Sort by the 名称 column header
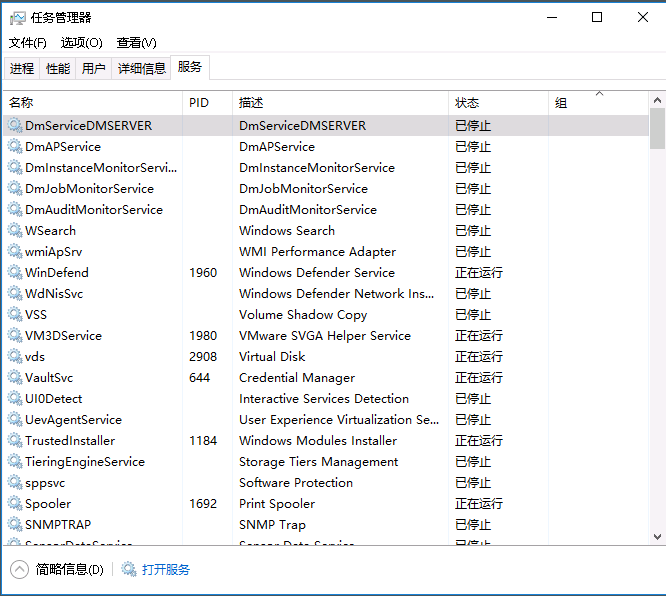 tap(93, 102)
